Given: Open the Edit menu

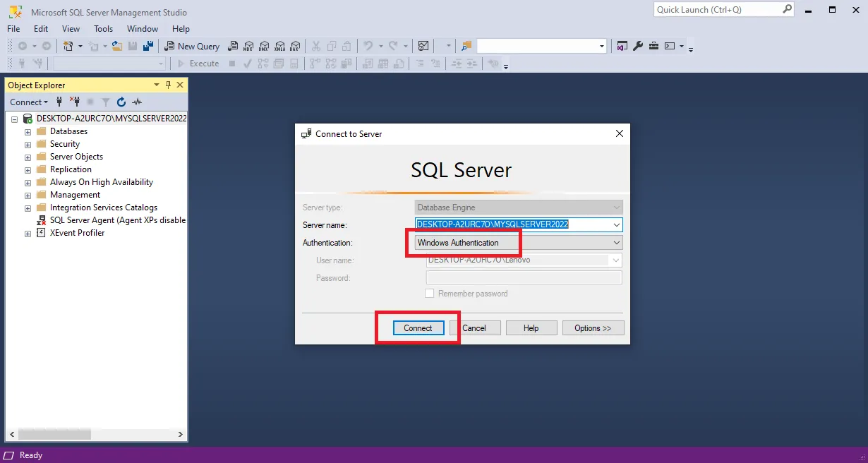Looking at the screenshot, I should point(41,29).
